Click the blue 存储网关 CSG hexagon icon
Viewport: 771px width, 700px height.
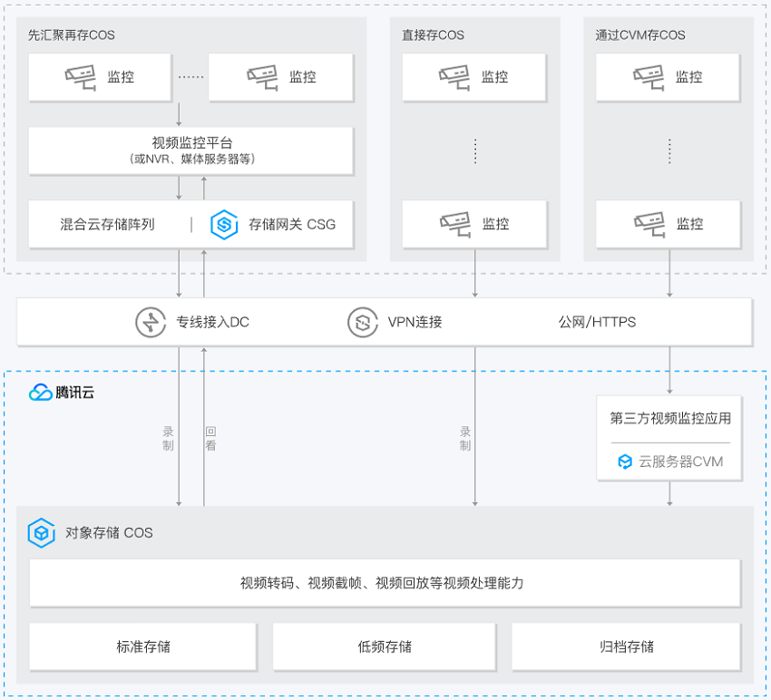(x=224, y=225)
